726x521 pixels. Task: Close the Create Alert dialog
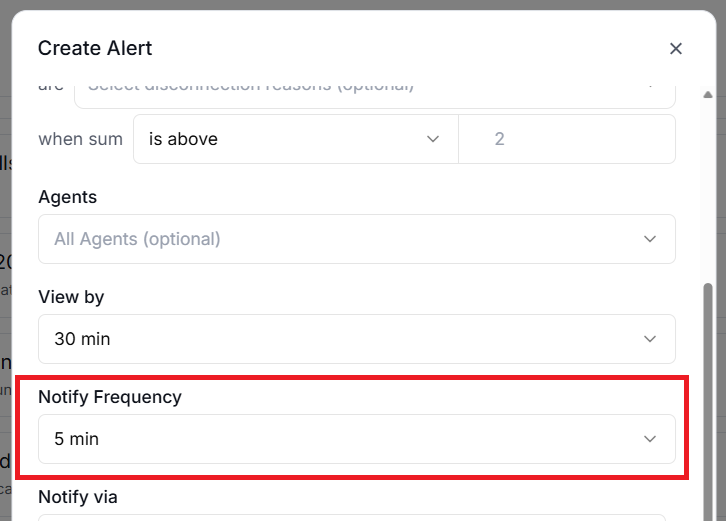[x=676, y=48]
